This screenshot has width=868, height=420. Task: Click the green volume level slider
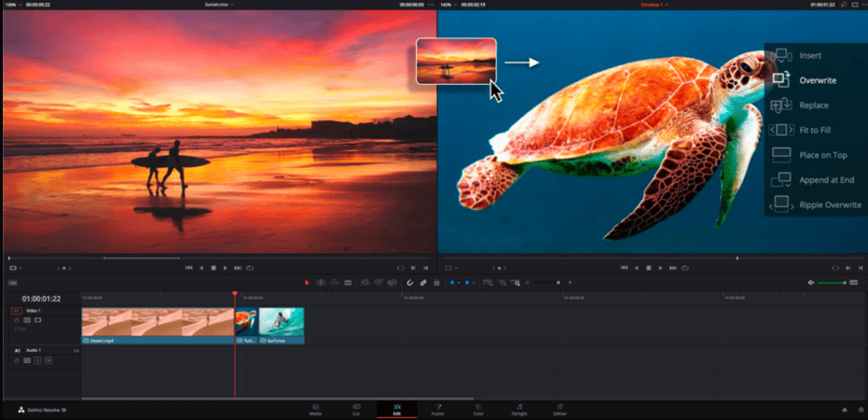click(x=830, y=282)
